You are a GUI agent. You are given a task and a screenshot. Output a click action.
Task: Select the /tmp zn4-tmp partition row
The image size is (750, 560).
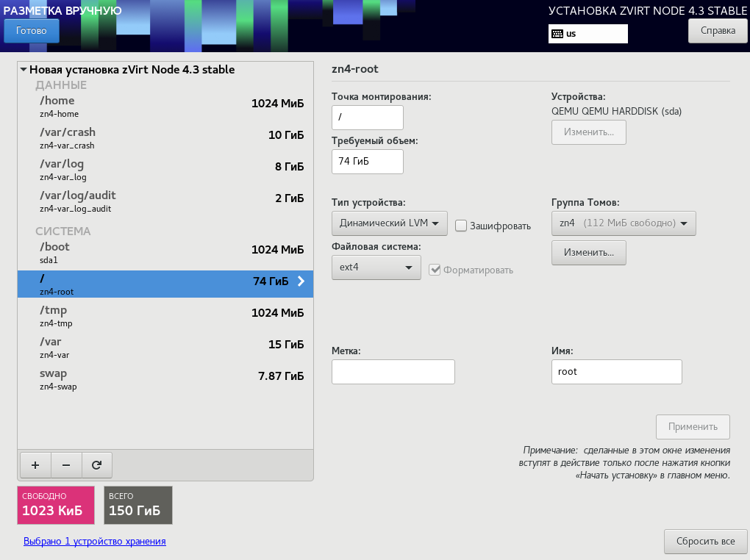tap(165, 315)
